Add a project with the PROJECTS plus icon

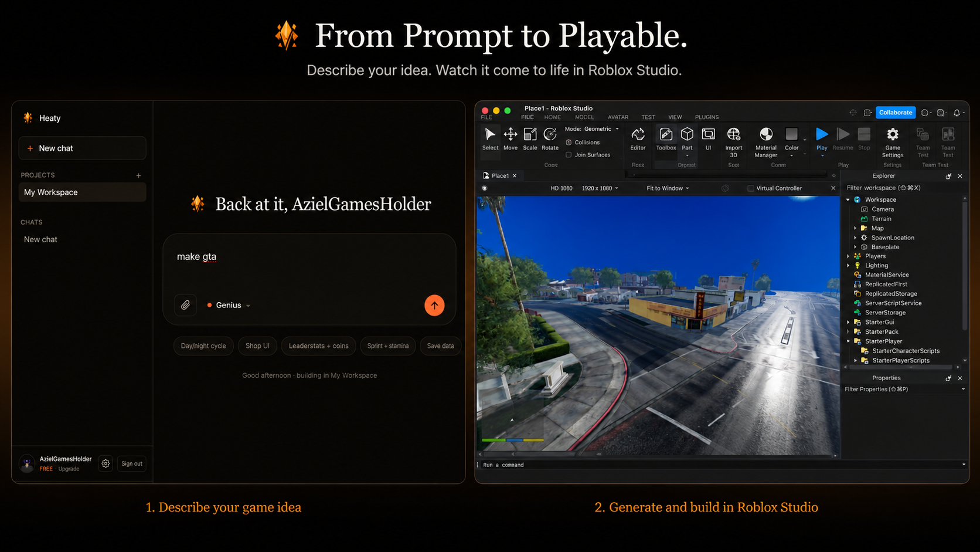(x=138, y=175)
